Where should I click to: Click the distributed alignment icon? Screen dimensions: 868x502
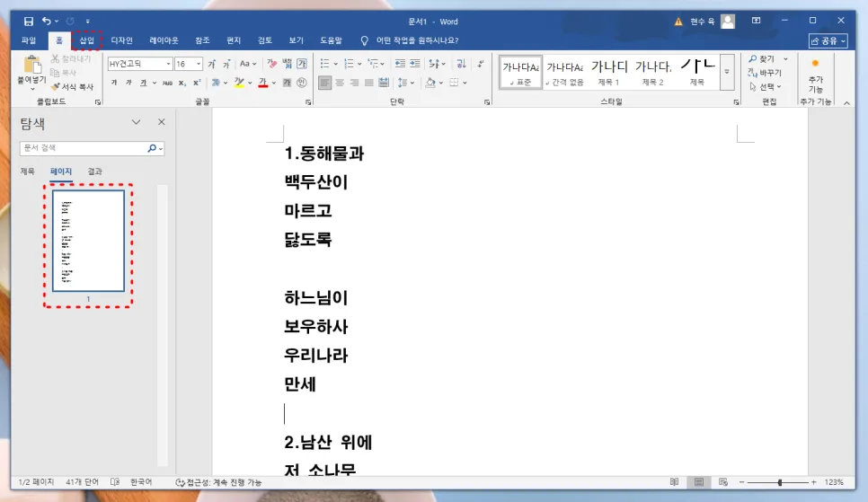384,83
